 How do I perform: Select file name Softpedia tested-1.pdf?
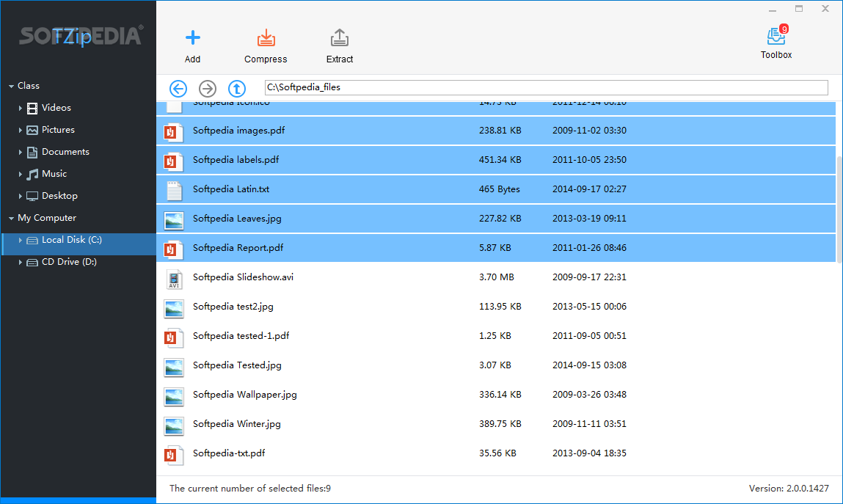pyautogui.click(x=241, y=336)
